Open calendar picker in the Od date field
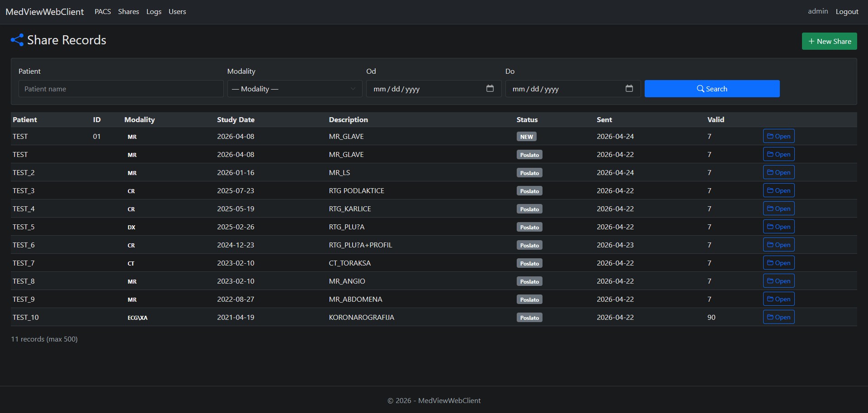 [490, 88]
